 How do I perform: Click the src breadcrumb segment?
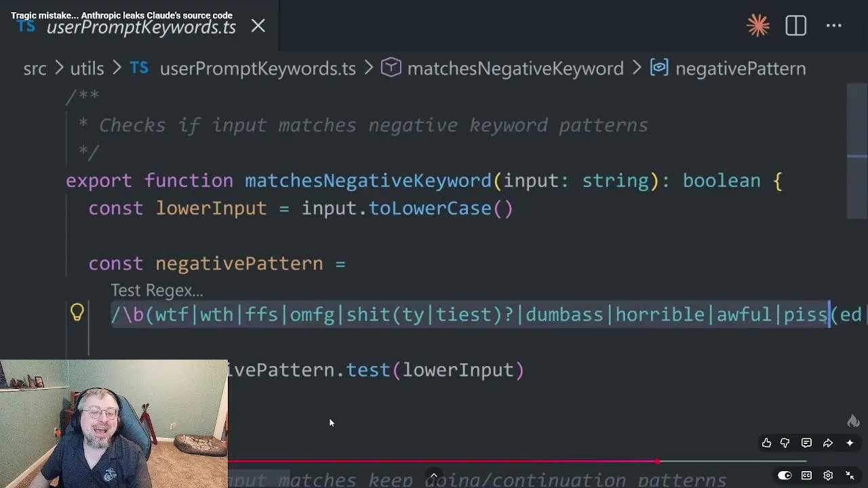pyautogui.click(x=35, y=68)
